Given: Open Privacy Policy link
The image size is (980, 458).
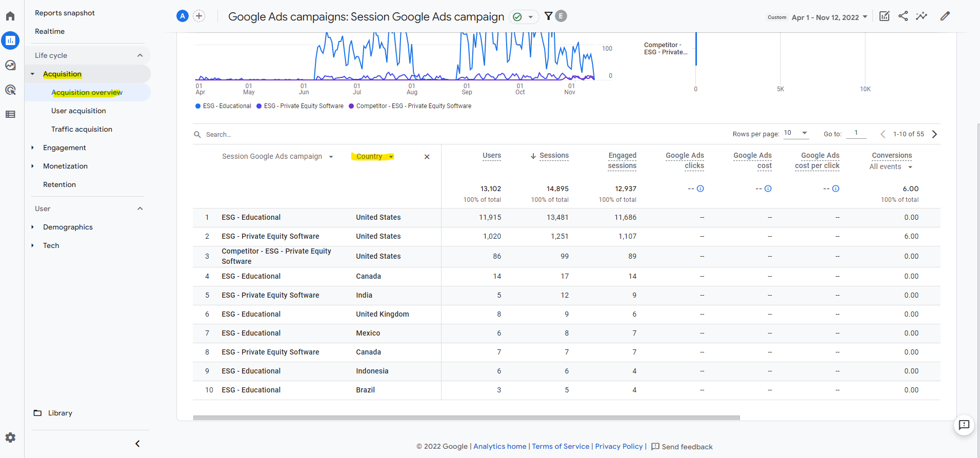Looking at the screenshot, I should (x=619, y=446).
